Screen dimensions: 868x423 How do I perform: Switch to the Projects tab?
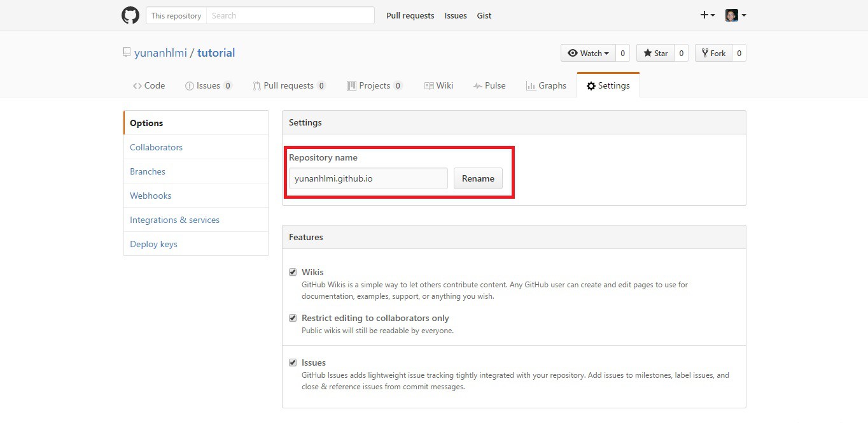coord(374,85)
